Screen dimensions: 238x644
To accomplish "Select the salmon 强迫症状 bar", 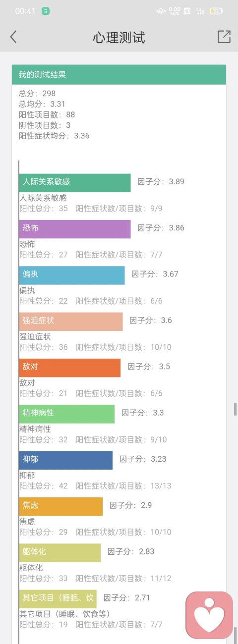I will coord(71,322).
